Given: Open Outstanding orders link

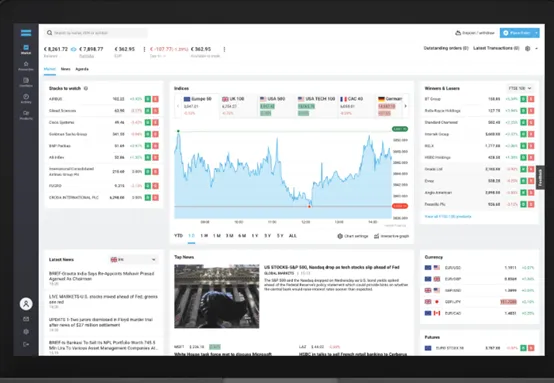Looking at the screenshot, I should (446, 48).
